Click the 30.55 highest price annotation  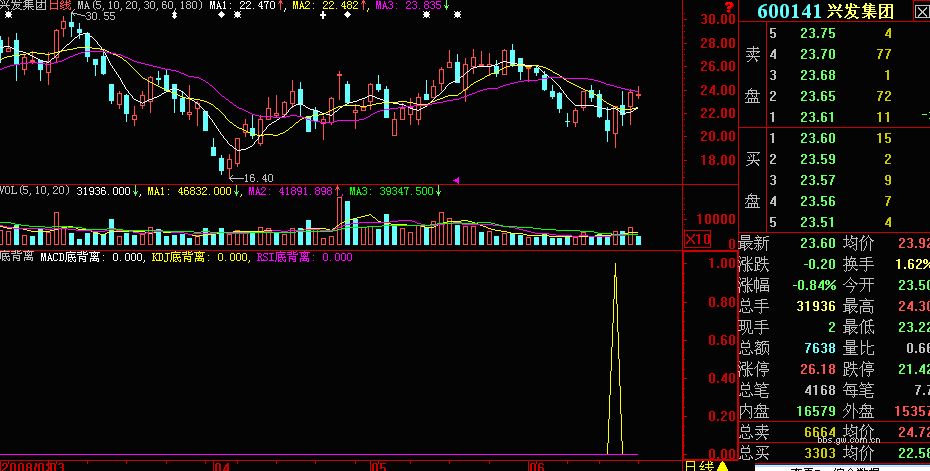(98, 17)
